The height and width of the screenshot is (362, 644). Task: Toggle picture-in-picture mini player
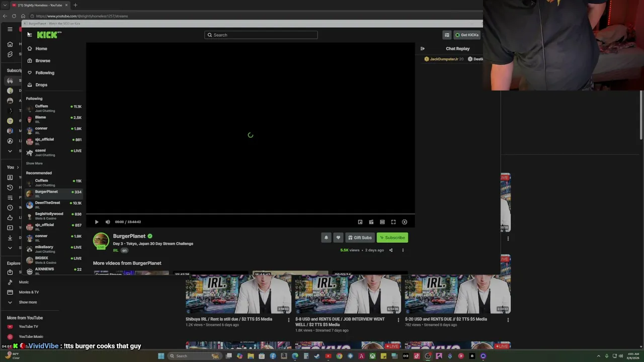tap(360, 222)
